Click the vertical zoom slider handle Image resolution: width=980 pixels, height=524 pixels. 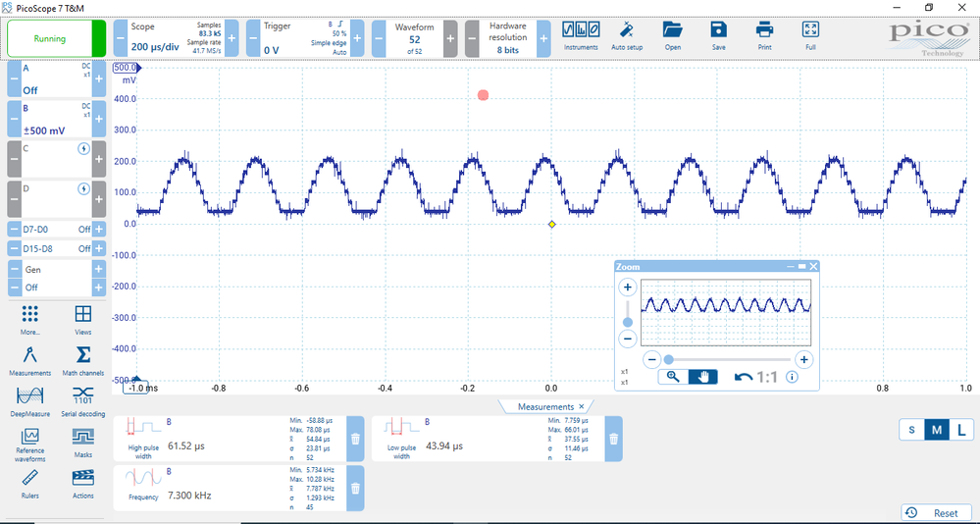628,322
